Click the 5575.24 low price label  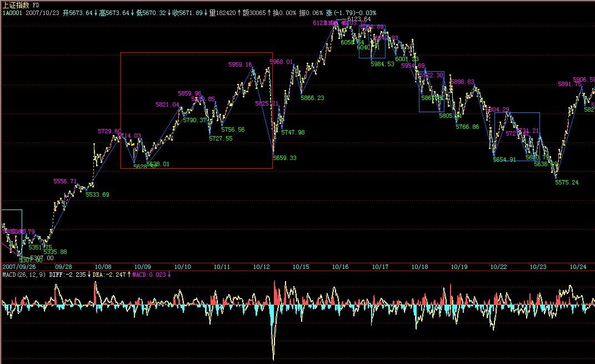567,182
